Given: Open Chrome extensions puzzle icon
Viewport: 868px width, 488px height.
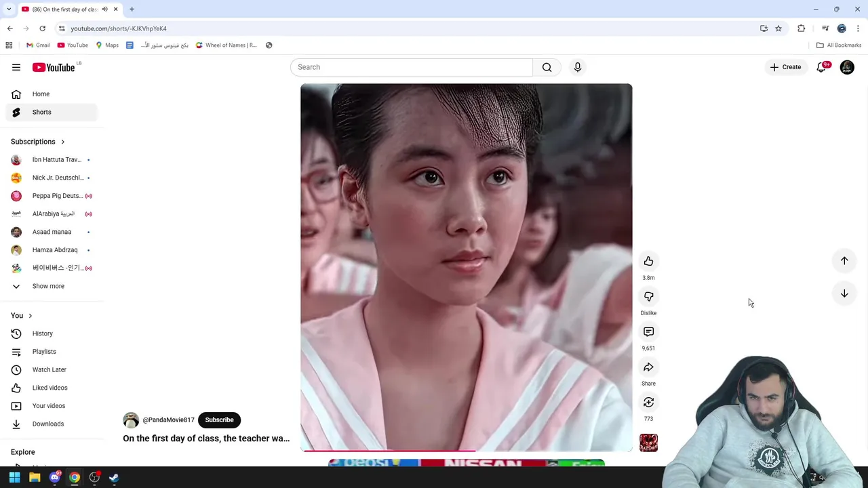Looking at the screenshot, I should pyautogui.click(x=801, y=28).
